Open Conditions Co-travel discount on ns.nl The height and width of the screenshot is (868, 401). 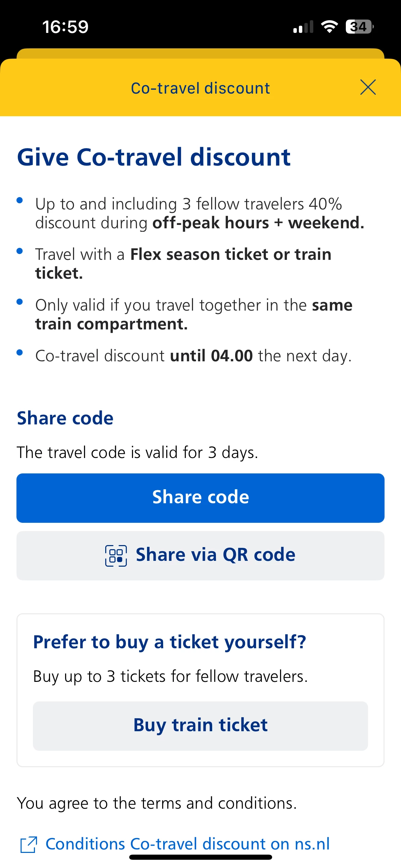pos(187,844)
